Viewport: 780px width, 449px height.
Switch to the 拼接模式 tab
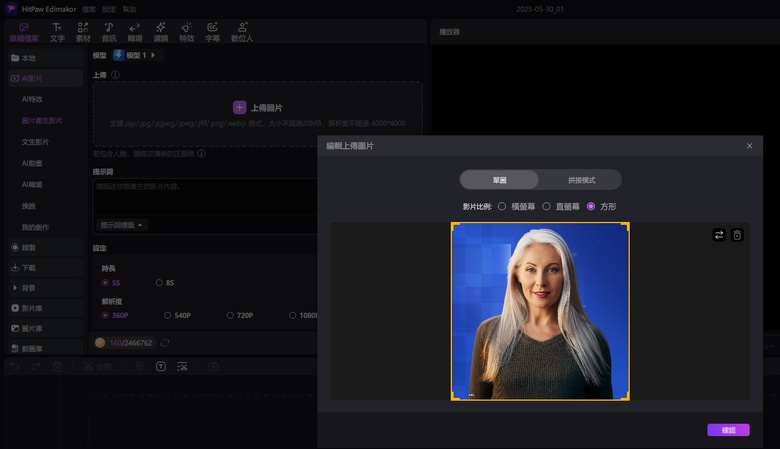(x=581, y=180)
